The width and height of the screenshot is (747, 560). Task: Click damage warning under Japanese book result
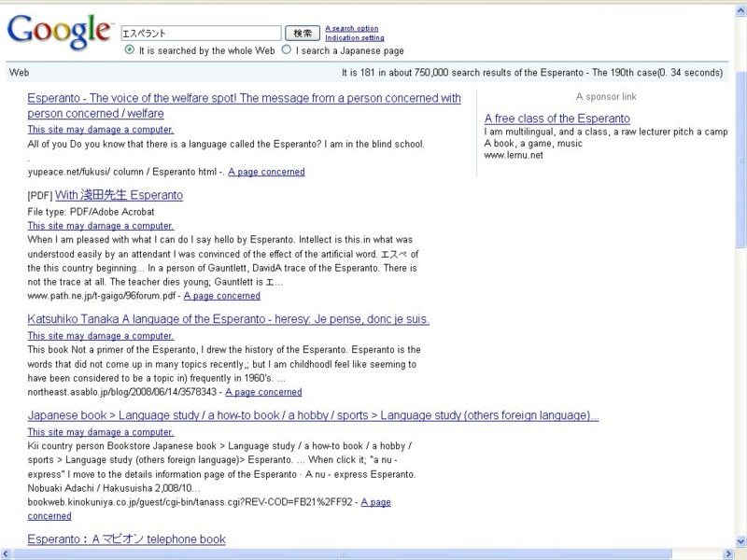[101, 432]
